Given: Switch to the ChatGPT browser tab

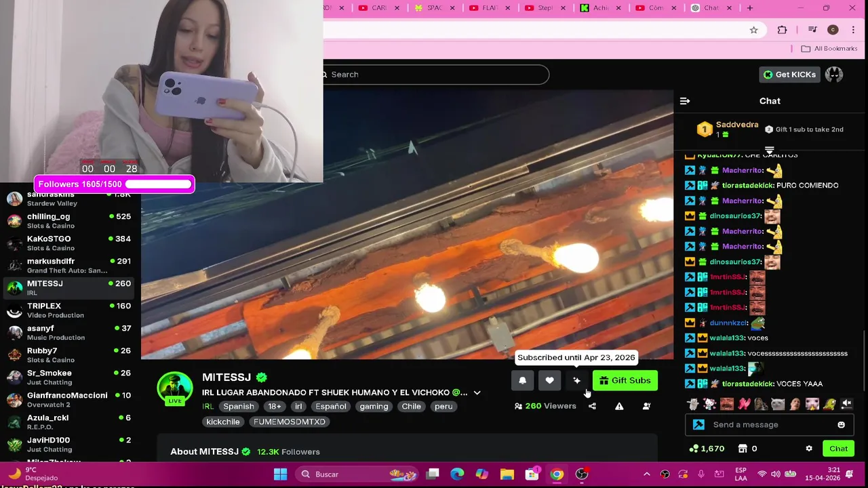Looking at the screenshot, I should [x=710, y=8].
